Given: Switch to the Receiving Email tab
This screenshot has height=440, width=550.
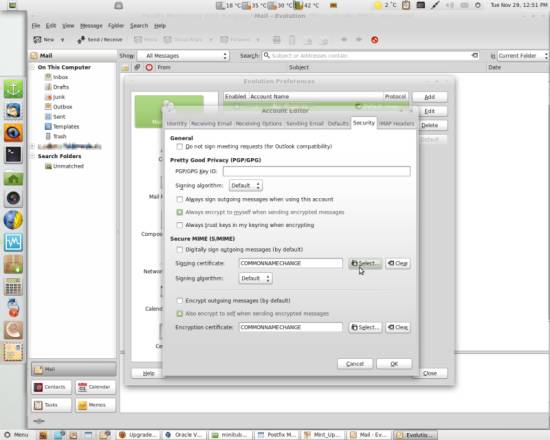Looking at the screenshot, I should (x=211, y=124).
